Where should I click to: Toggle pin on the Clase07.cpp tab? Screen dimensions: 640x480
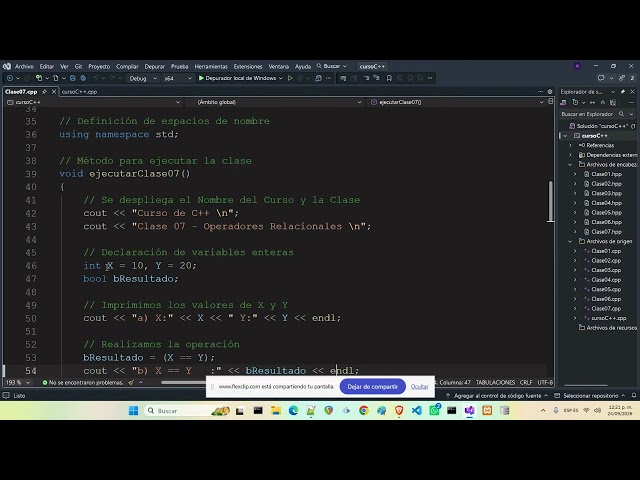click(44, 92)
